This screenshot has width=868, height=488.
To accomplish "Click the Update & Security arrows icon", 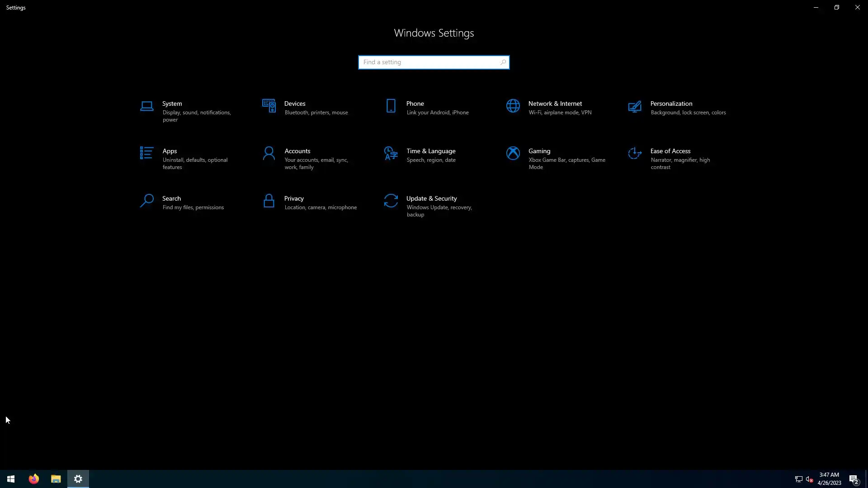I will [x=391, y=201].
